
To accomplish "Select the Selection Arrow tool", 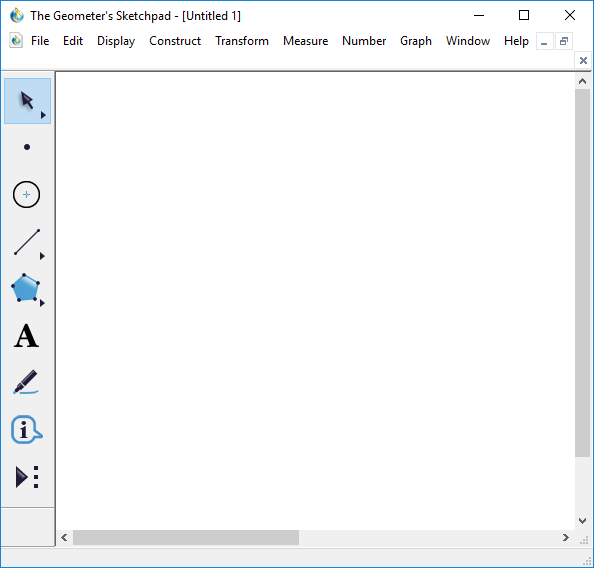I will tap(27, 101).
